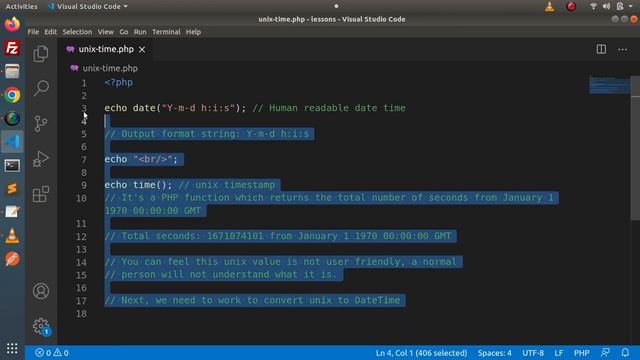Open the Wi-Fi indicator in top bar
The width and height of the screenshot is (640, 360).
coord(593,6)
